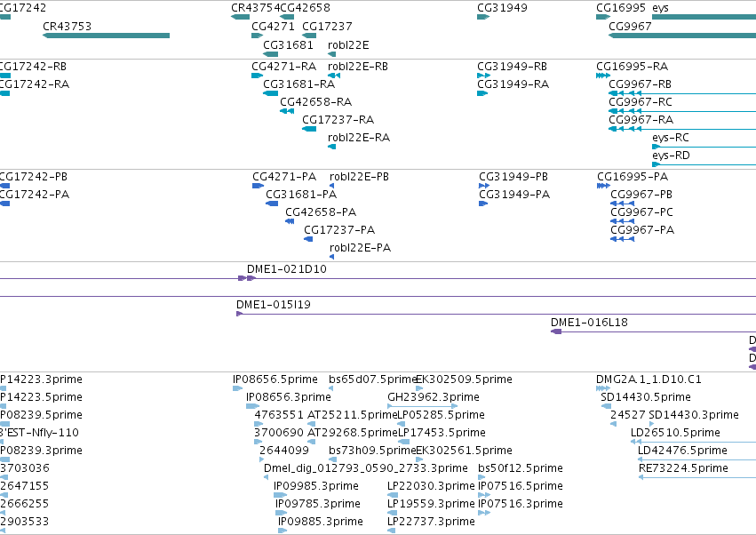Viewport: 756px width, 535px height.
Task: Click EST IP09785.3prime
Action: [318, 504]
